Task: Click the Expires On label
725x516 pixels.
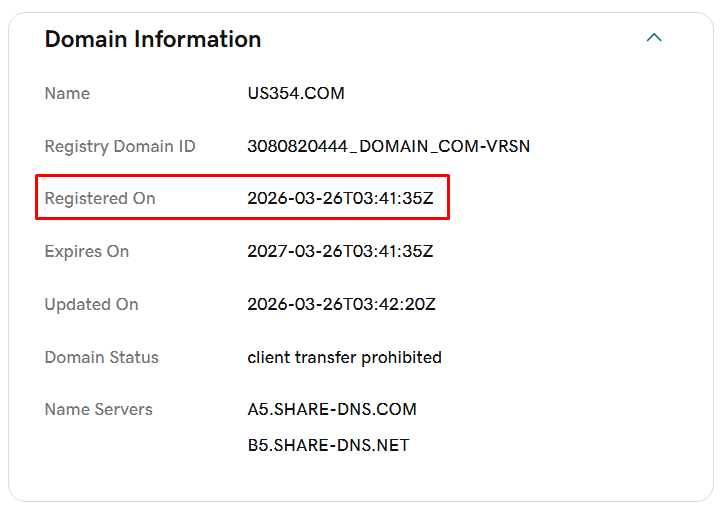Action: pos(87,251)
